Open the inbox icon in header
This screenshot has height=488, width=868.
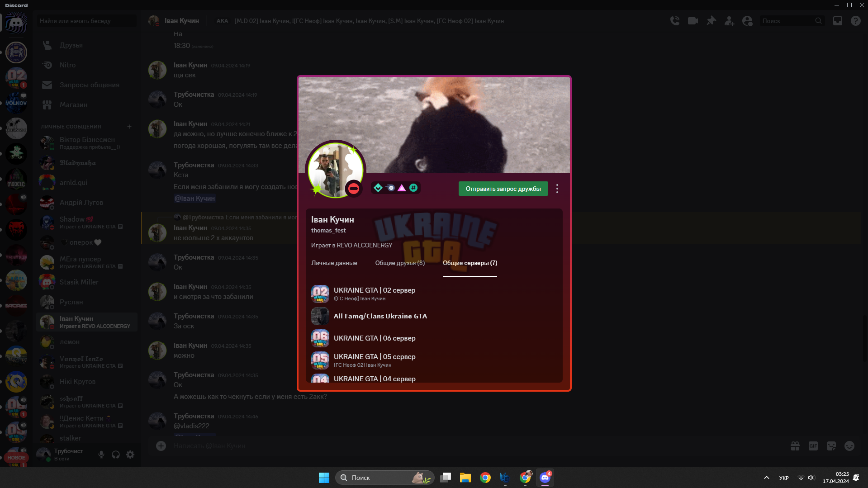click(838, 21)
